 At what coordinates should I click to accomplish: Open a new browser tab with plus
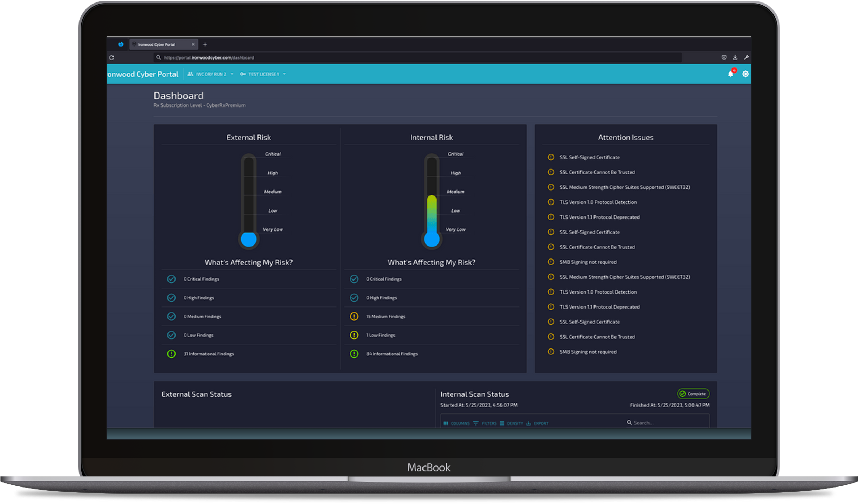[205, 44]
